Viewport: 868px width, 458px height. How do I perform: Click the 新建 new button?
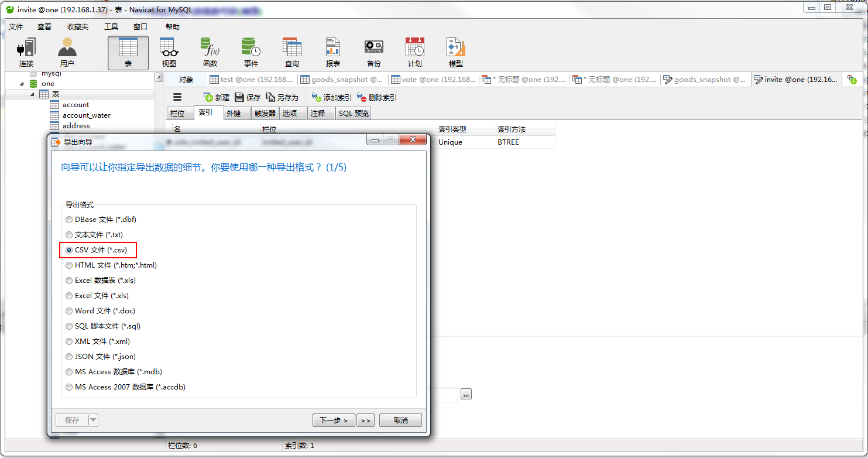point(217,97)
